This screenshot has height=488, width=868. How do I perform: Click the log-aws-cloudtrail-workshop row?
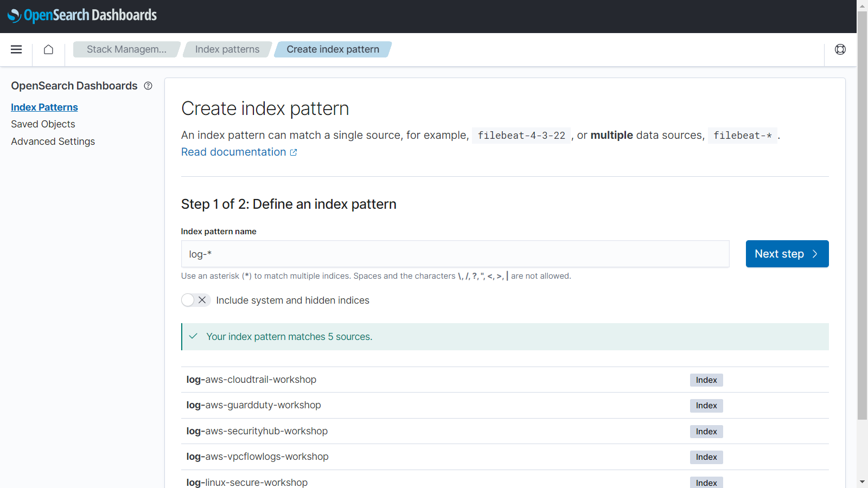[251, 380]
